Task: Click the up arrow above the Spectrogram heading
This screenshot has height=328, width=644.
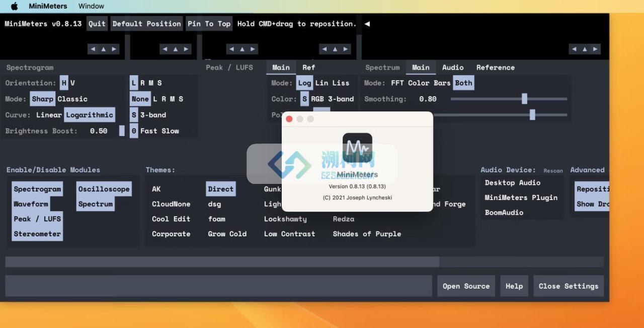Action: pos(104,49)
